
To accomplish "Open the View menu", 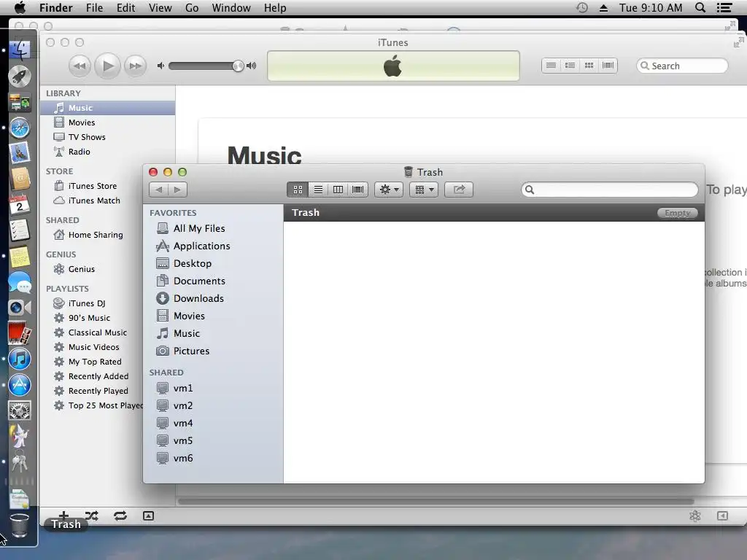I will 160,7.
